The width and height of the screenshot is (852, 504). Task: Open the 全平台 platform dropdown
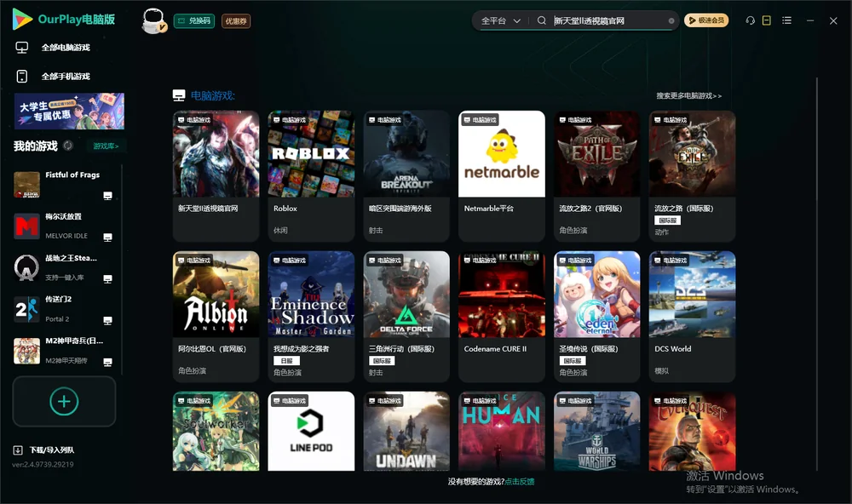tap(500, 20)
